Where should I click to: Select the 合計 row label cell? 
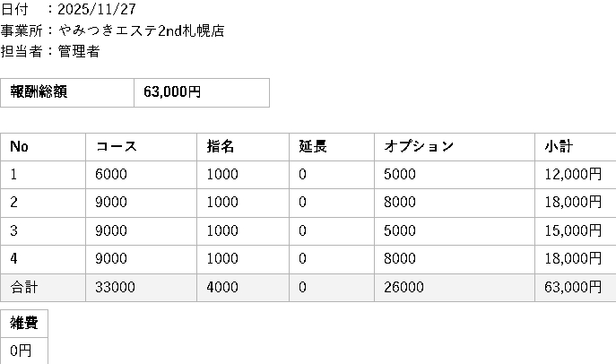(25, 288)
